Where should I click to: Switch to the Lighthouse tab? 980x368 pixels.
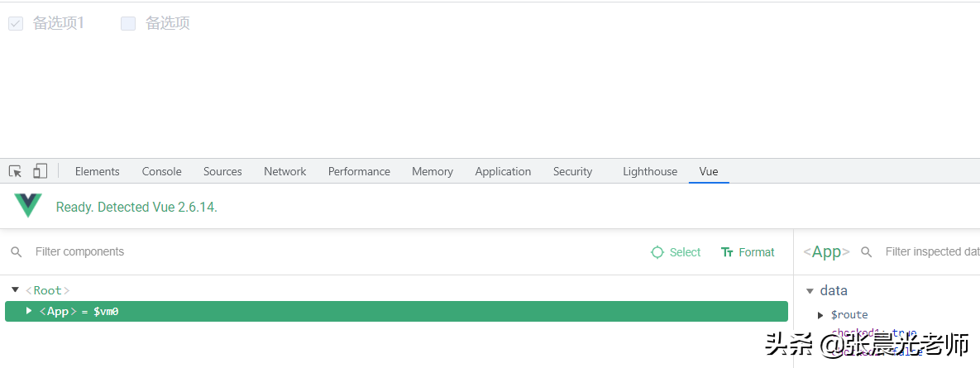pos(650,171)
